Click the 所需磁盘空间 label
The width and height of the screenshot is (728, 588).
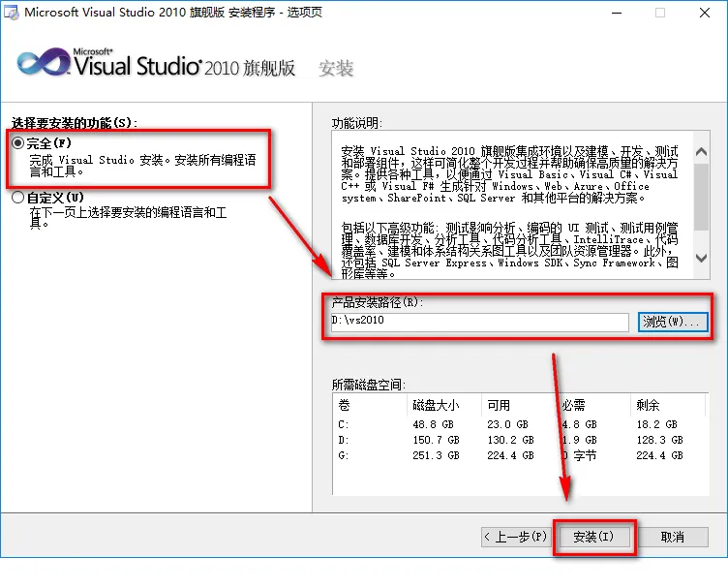[x=369, y=385]
